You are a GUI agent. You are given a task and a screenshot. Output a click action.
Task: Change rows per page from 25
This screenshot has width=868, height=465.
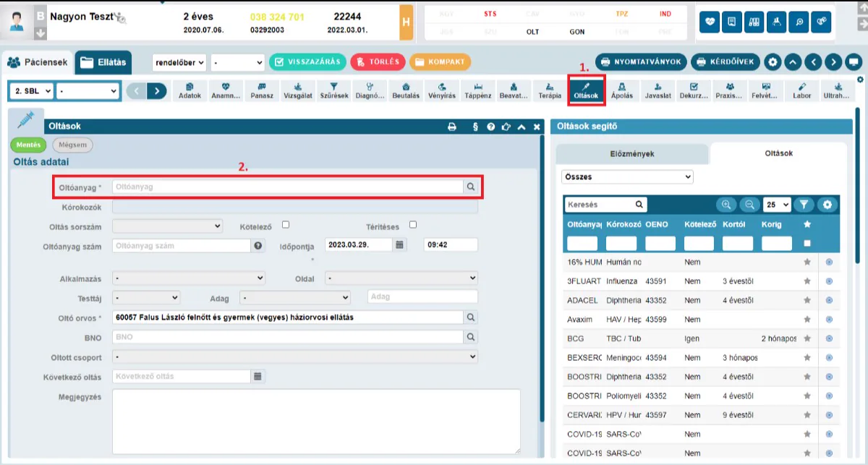[777, 205]
